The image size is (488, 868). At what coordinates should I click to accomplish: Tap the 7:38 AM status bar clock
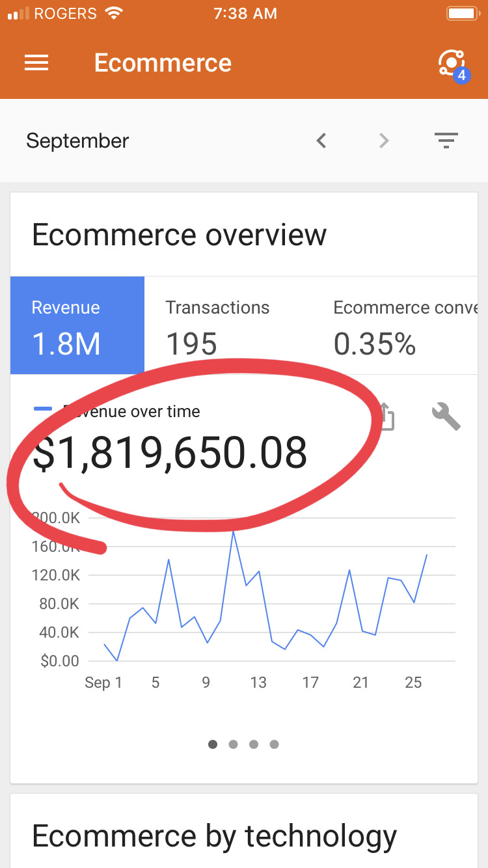245,14
